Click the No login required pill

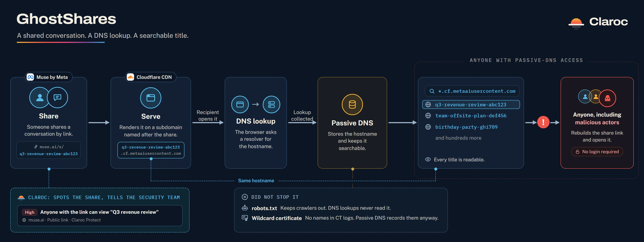[x=597, y=152]
